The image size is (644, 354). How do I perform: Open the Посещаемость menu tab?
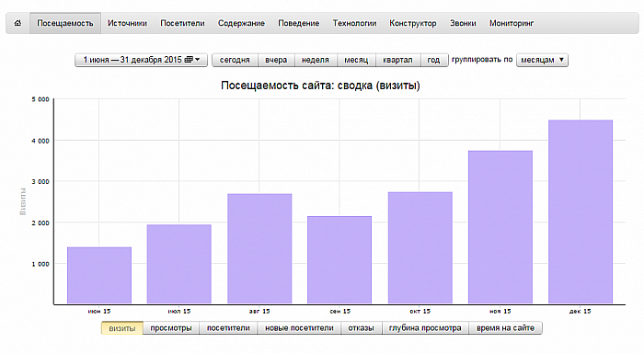coord(65,23)
